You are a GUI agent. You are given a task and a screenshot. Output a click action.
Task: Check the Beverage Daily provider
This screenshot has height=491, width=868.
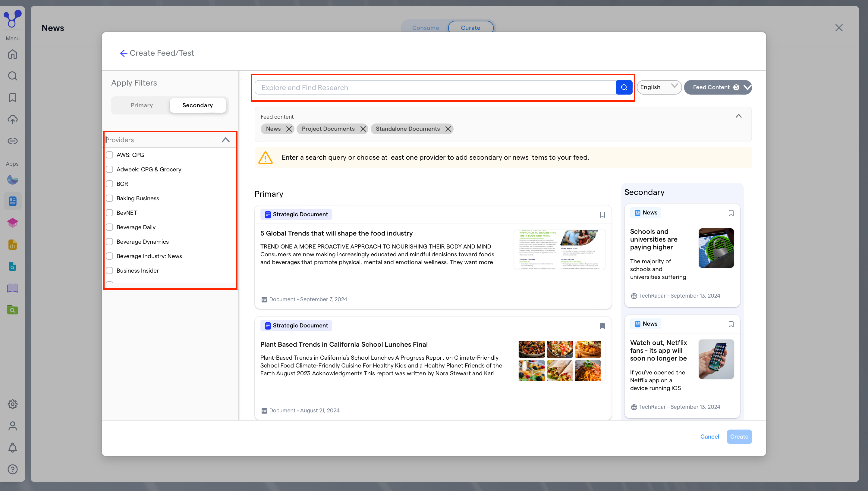(x=109, y=227)
